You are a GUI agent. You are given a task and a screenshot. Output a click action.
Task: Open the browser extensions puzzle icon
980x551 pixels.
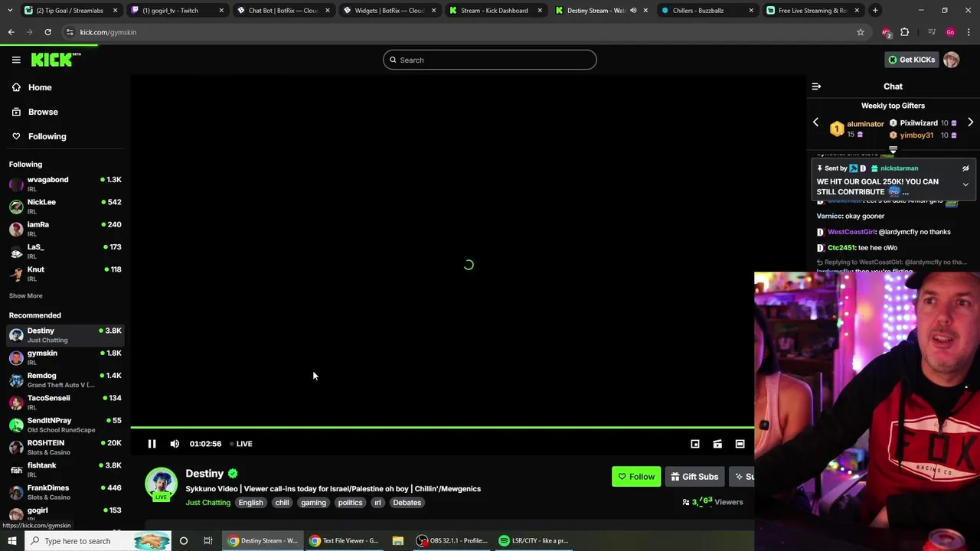click(x=905, y=32)
